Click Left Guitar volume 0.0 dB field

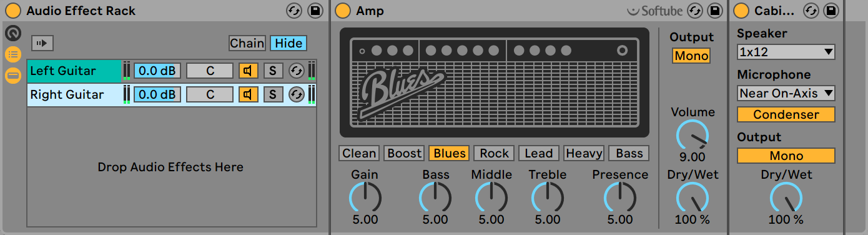coord(157,71)
